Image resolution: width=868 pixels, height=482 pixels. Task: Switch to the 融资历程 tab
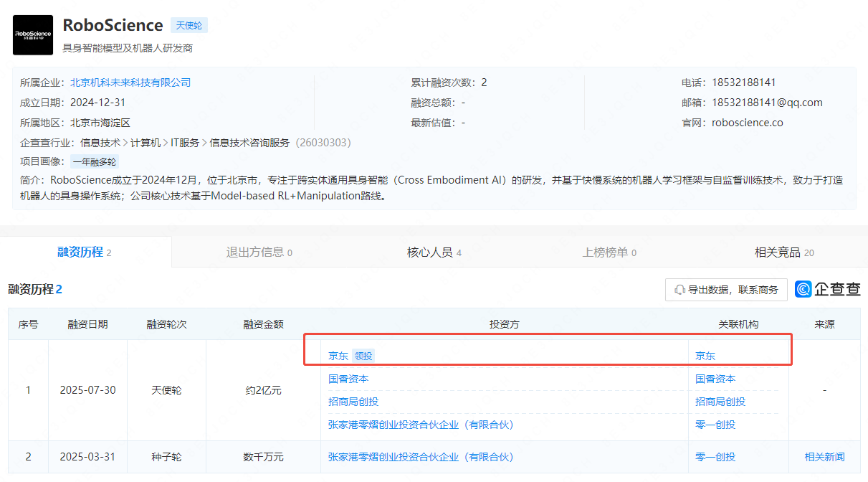click(x=85, y=252)
